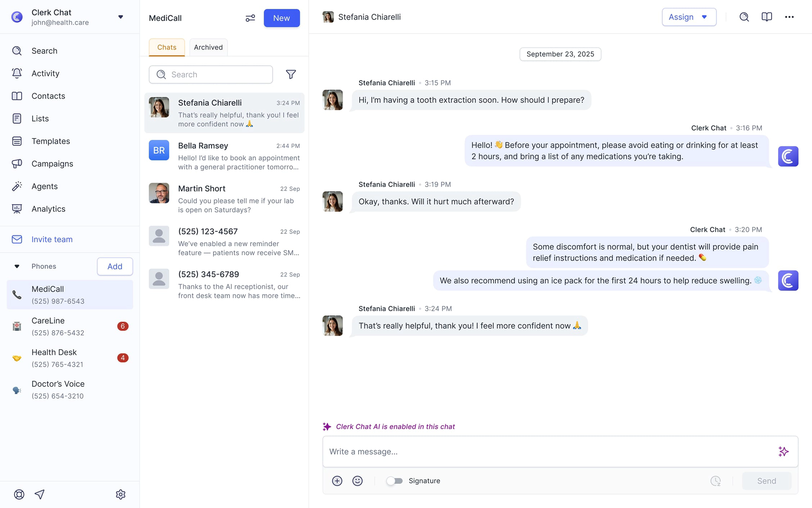Click the add attachment plus icon

pos(337,481)
